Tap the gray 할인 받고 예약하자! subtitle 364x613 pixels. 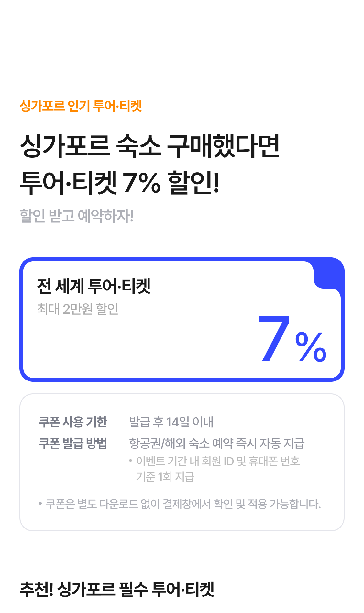(x=77, y=216)
